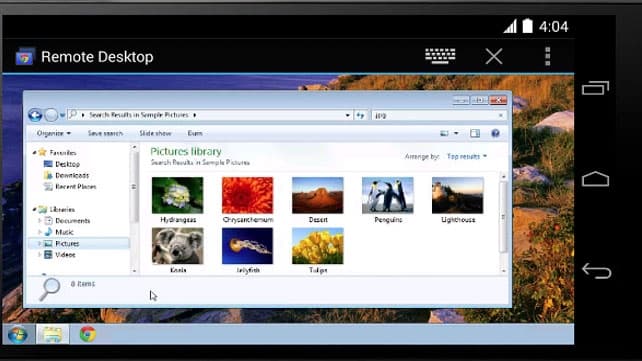
Task: Select Desktop in Favorites
Action: click(x=67, y=164)
